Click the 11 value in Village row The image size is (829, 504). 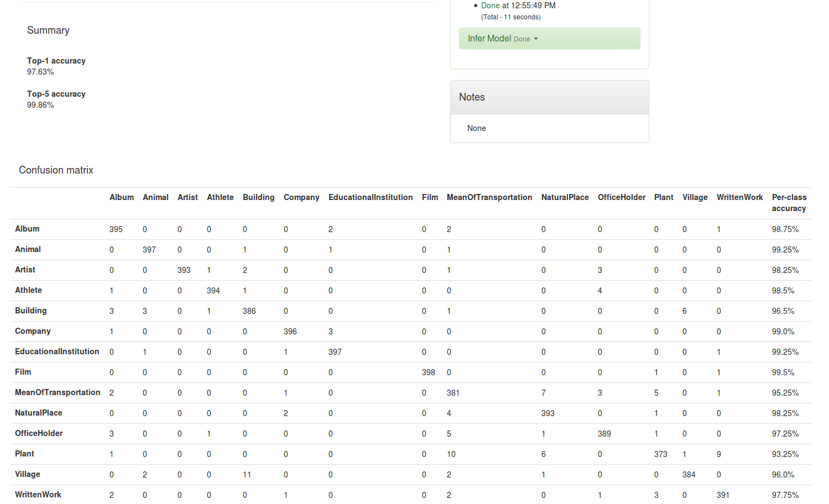[x=247, y=475]
